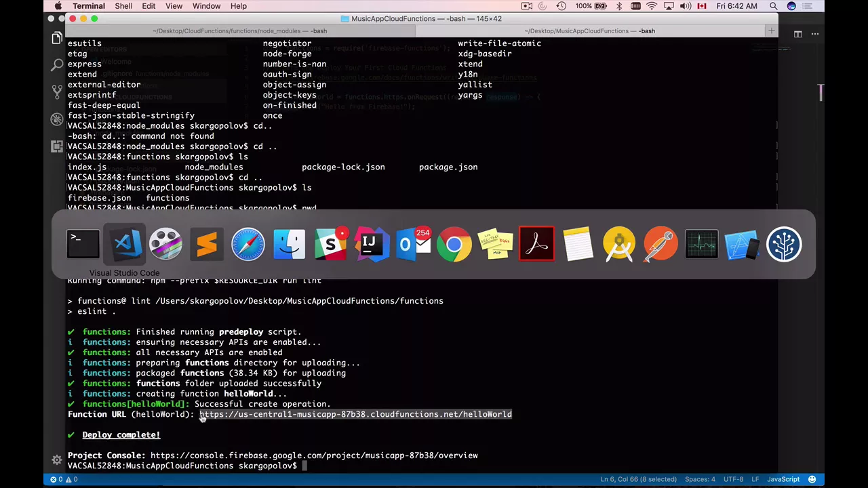Click Wi-Fi status icon in menu bar
Image resolution: width=868 pixels, height=488 pixels.
652,6
